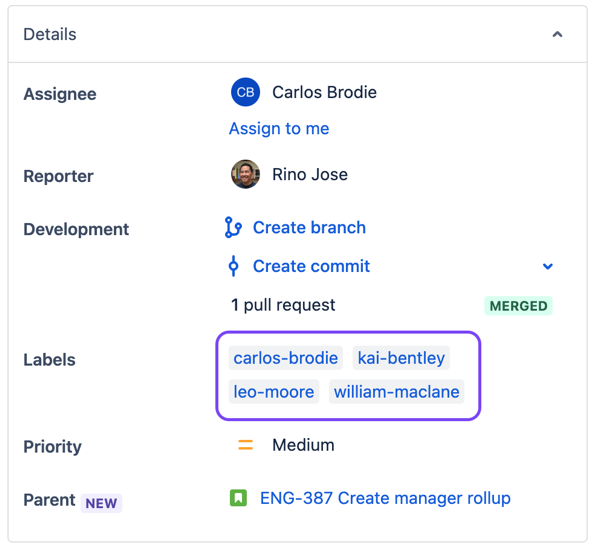
Task: Click the CB assignee avatar
Action: point(245,92)
